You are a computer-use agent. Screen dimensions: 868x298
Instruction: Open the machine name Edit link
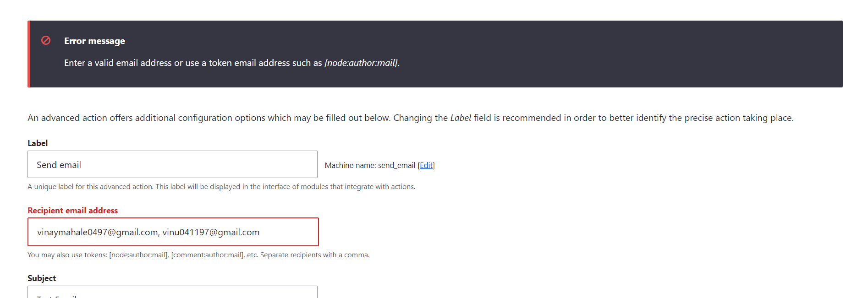coord(426,165)
